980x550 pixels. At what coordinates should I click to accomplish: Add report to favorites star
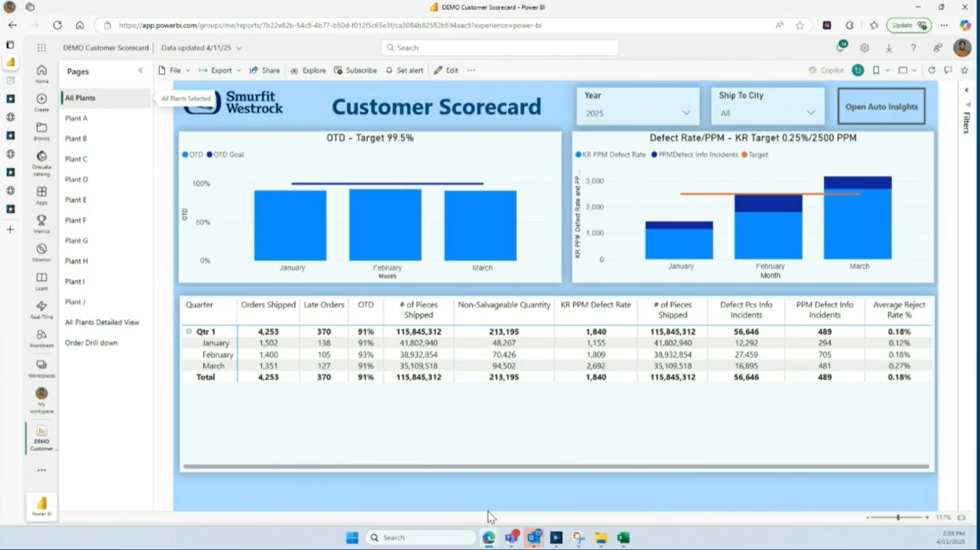pyautogui.click(x=965, y=70)
